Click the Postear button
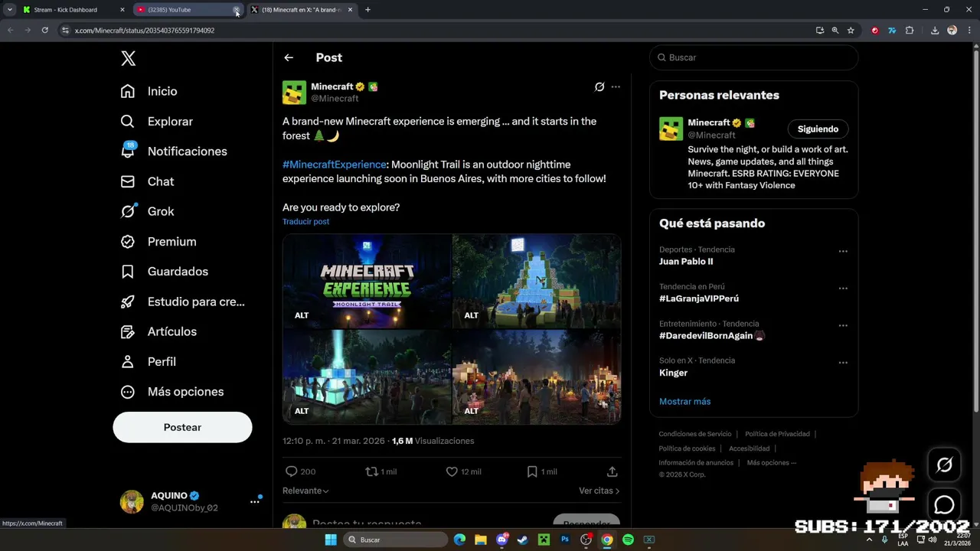The height and width of the screenshot is (551, 980). point(182,427)
